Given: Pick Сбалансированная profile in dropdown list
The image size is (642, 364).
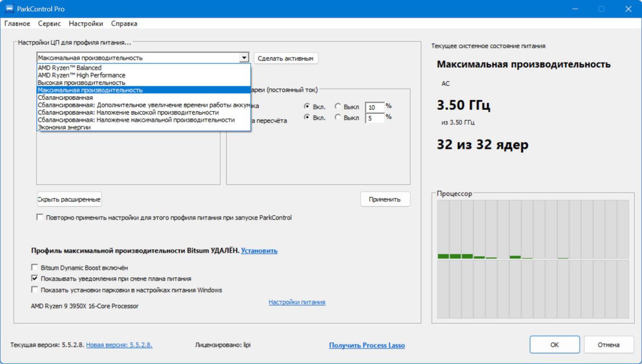Looking at the screenshot, I should (65, 97).
